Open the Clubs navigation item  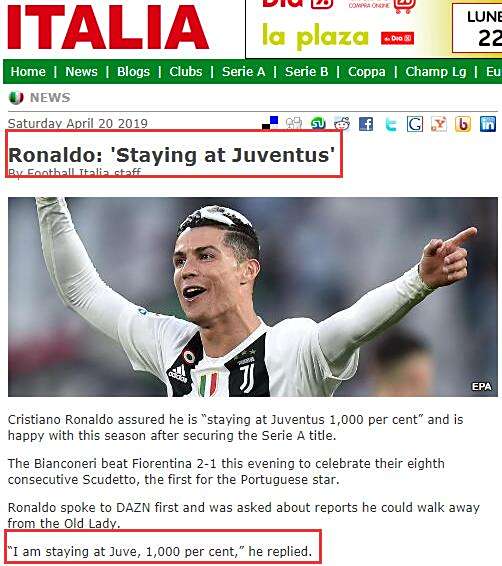pyautogui.click(x=185, y=71)
